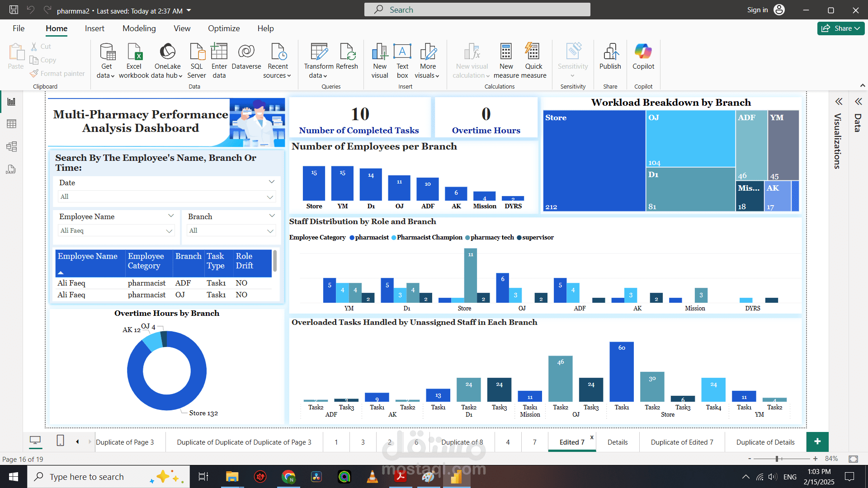Screen dimensions: 868x488
Task: Switch to Table view in sidebar
Action: [x=11, y=124]
